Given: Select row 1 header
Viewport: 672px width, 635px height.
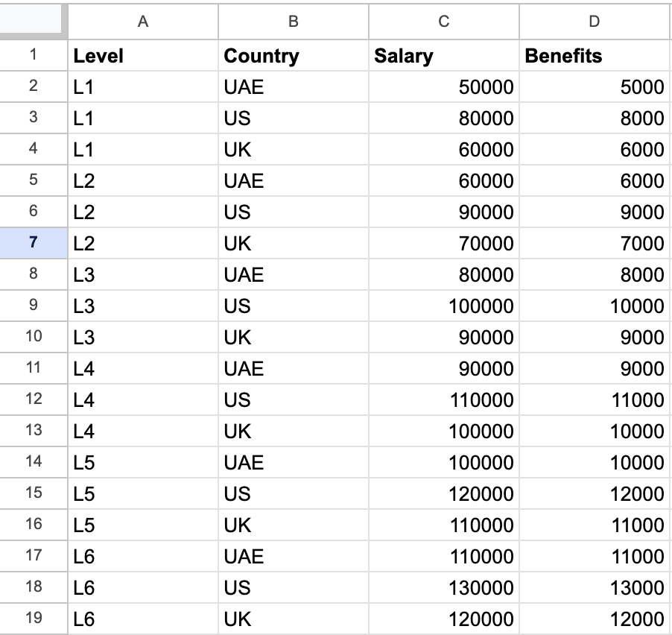Looking at the screenshot, I should [x=34, y=55].
